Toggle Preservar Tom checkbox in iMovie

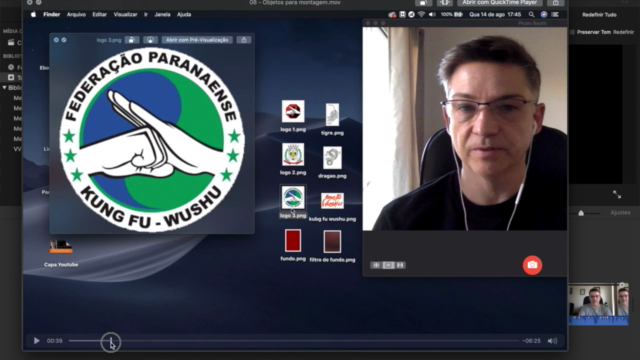tap(573, 32)
